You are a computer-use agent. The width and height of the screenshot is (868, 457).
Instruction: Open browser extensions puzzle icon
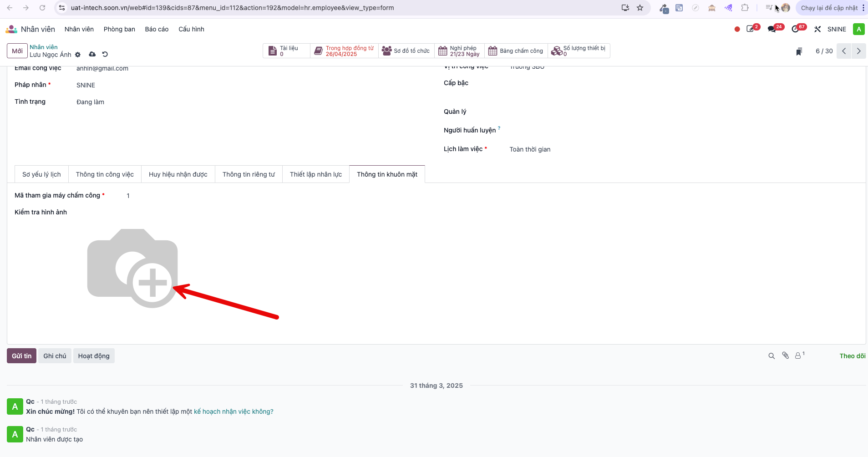coord(745,8)
